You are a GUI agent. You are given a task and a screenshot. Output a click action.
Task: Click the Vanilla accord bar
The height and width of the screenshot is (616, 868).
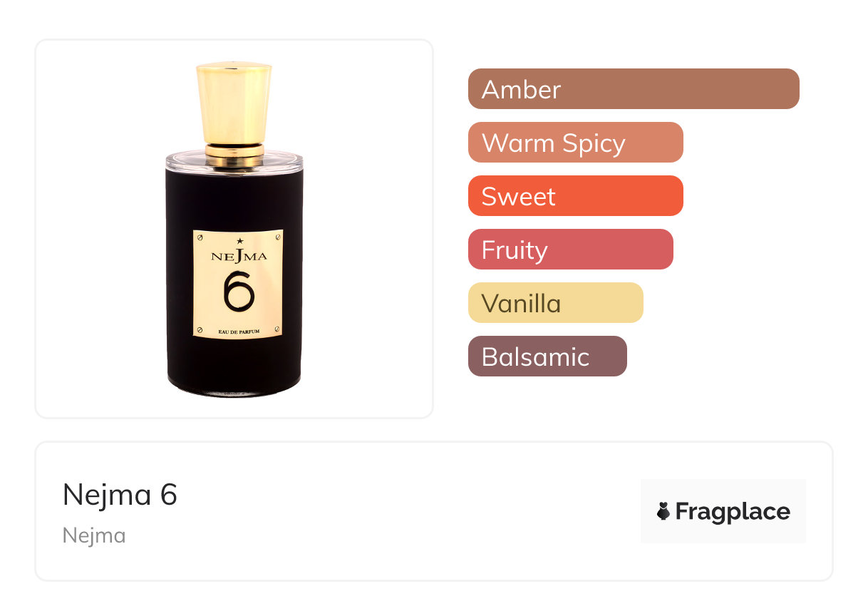(x=556, y=302)
